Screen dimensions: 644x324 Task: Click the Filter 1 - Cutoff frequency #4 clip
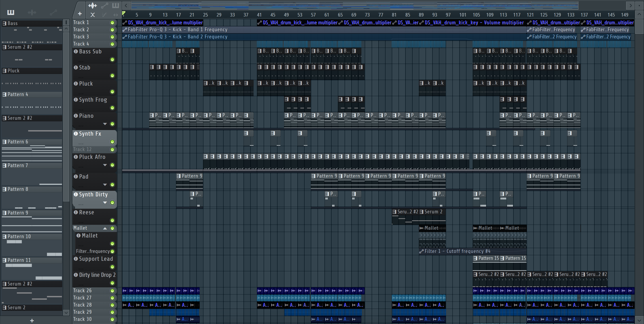(x=472, y=251)
